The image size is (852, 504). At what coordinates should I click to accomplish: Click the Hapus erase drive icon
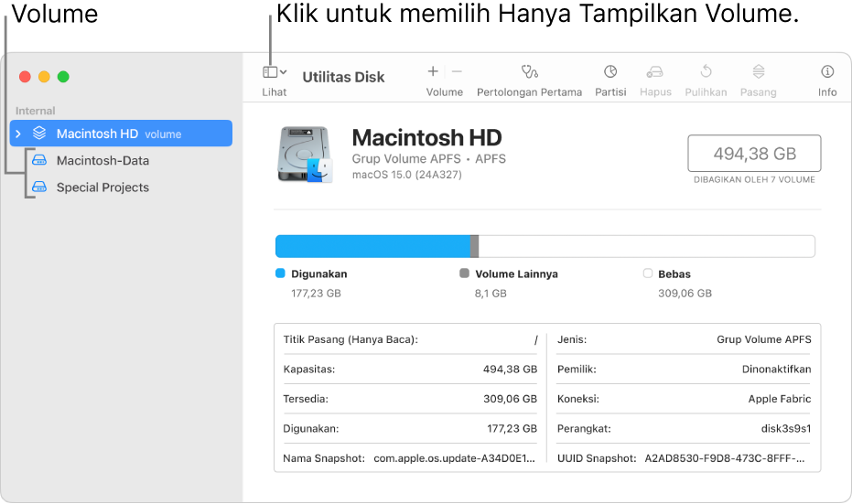654,71
